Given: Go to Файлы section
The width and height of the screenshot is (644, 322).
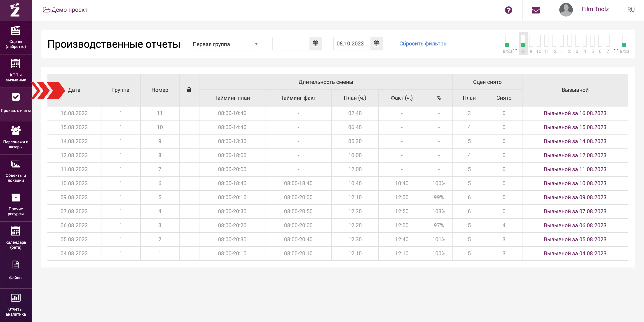Looking at the screenshot, I should tap(16, 271).
